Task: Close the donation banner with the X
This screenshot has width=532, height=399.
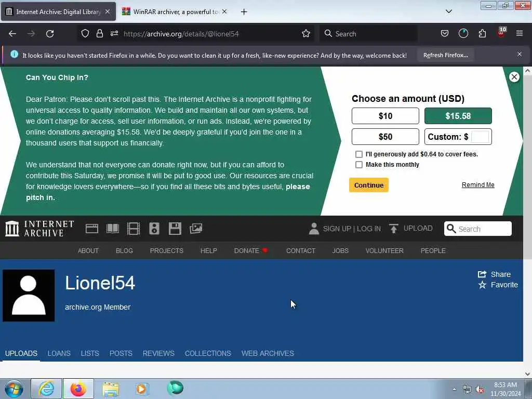Action: click(x=514, y=77)
